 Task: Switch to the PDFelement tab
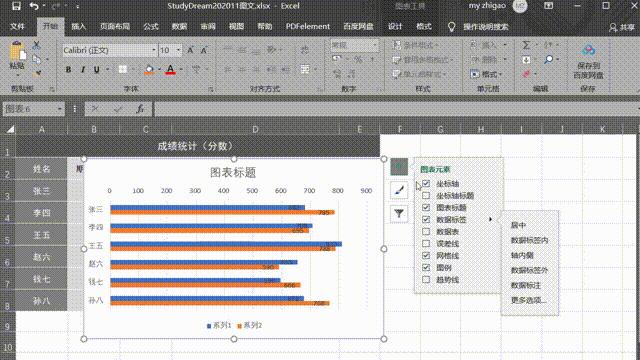[308, 27]
